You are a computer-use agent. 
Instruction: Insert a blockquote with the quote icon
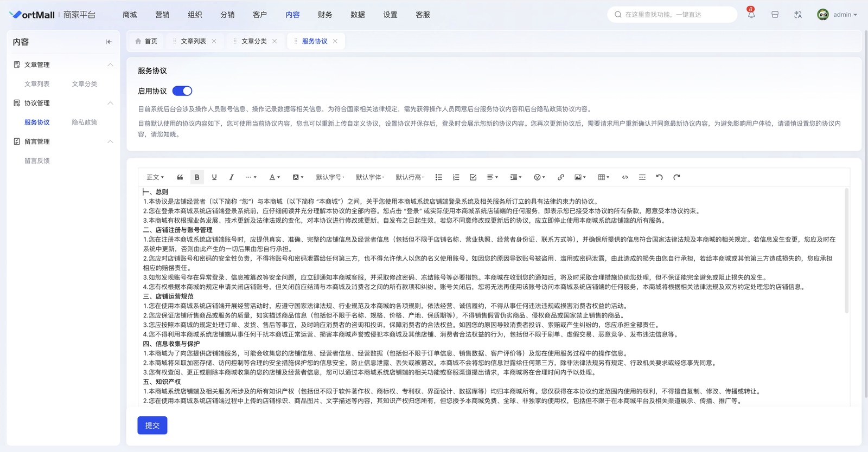[180, 177]
